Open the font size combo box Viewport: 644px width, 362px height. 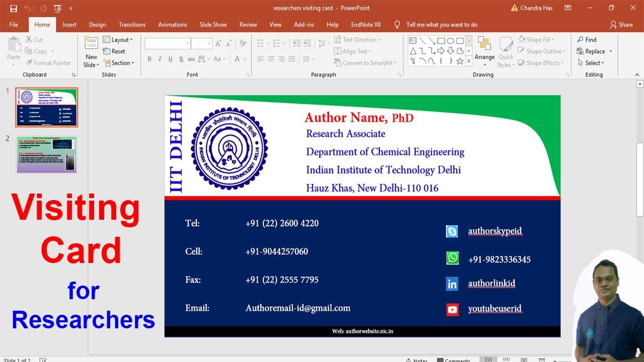pos(202,44)
